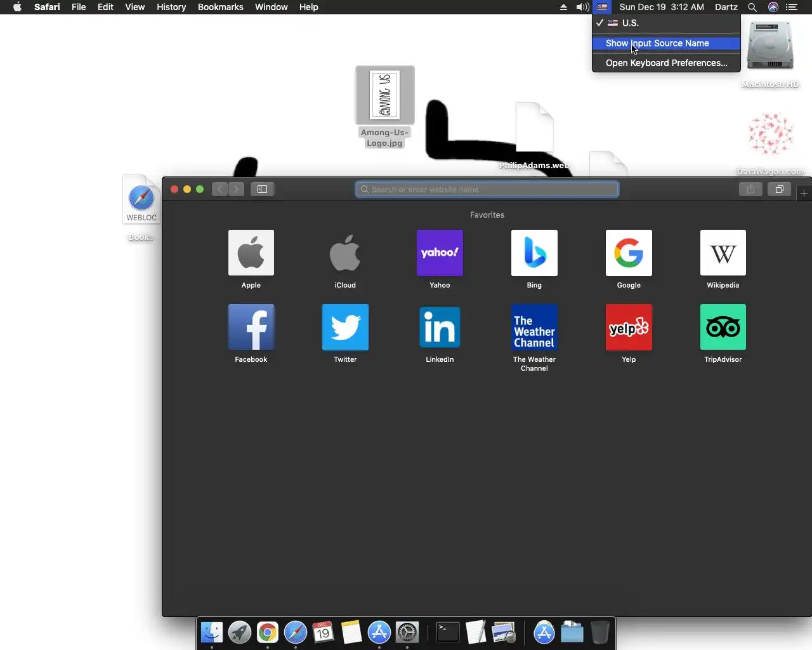
Task: Open Spotlight search magnifier
Action: tap(752, 7)
